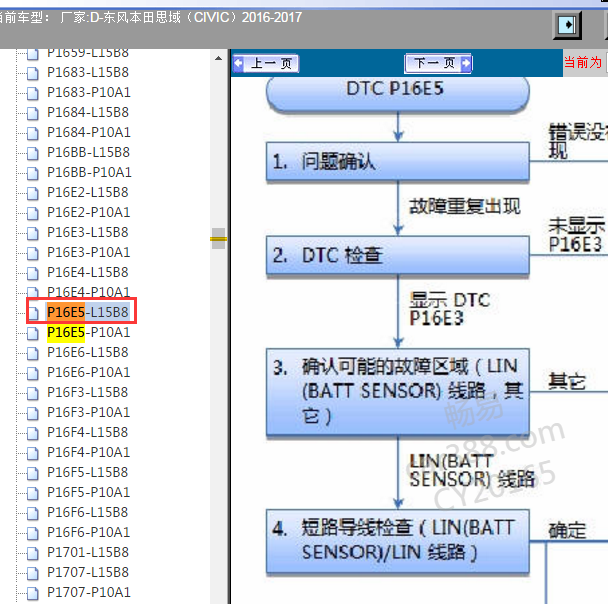This screenshot has height=604, width=608.
Task: Go to next page with 下一页 button
Action: 438,63
